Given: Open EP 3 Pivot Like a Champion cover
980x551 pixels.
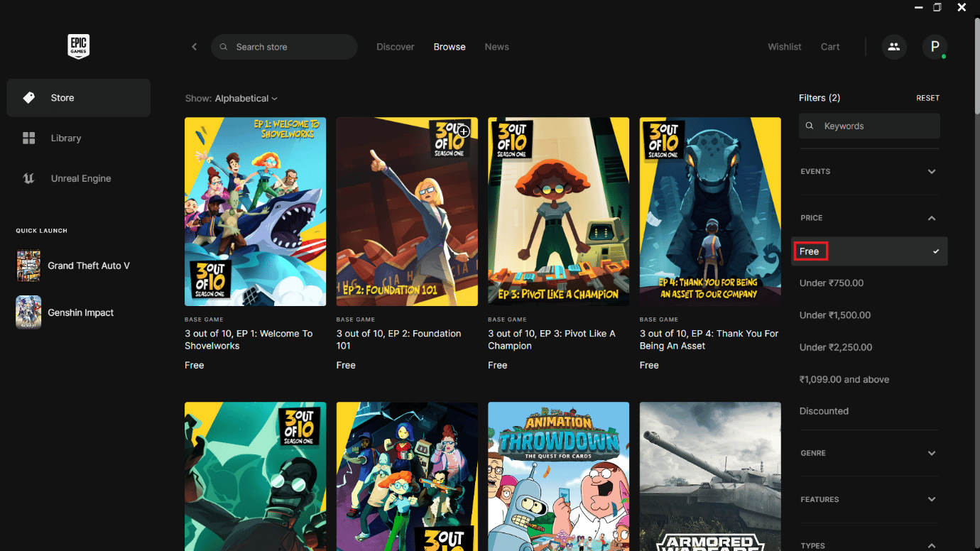Looking at the screenshot, I should [559, 212].
